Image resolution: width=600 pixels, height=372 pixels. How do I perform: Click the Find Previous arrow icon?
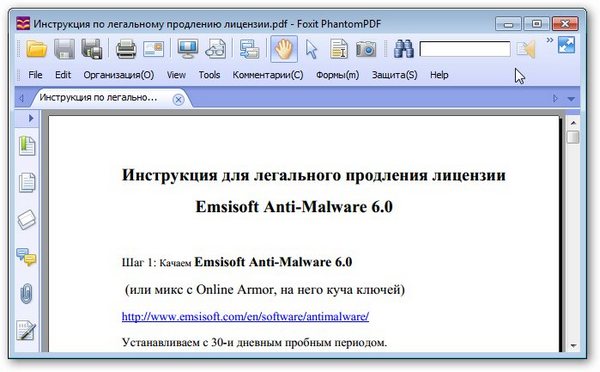[526, 49]
